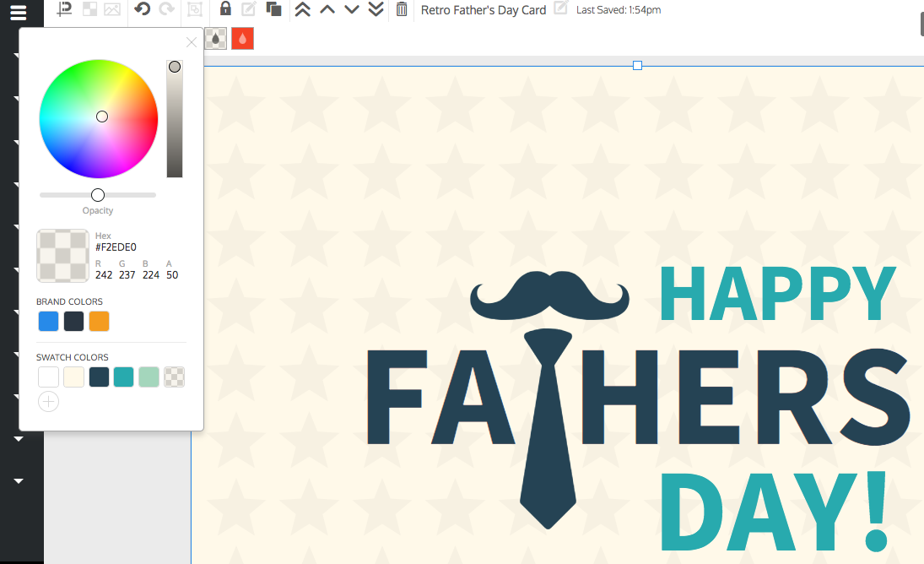
Task: Click the Last Saved: 1:54pm status
Action: coord(619,9)
